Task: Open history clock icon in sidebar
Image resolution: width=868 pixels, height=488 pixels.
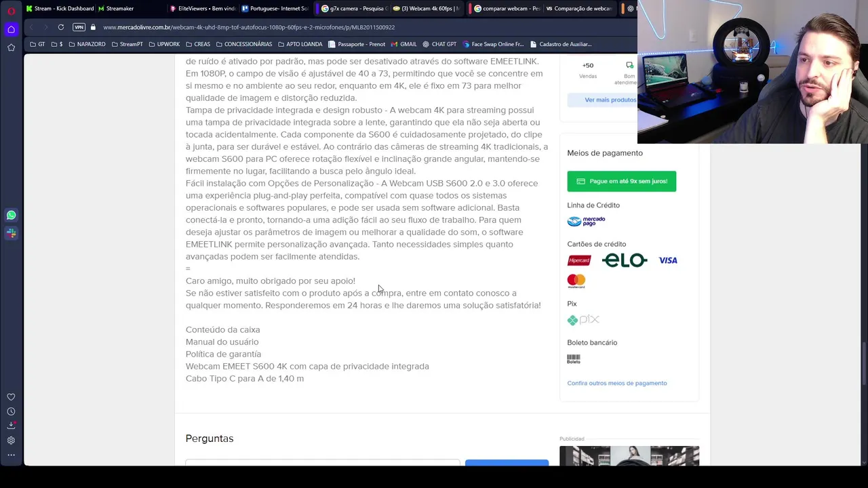Action: pyautogui.click(x=11, y=411)
